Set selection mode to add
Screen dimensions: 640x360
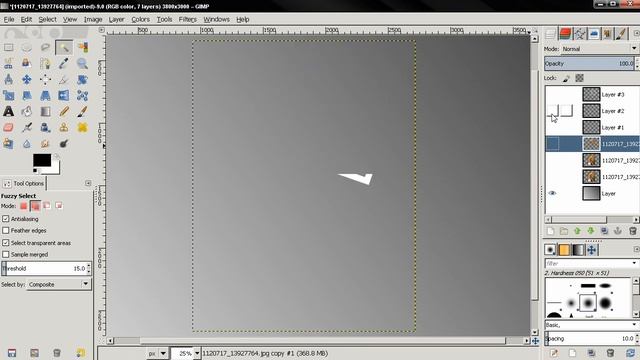pyautogui.click(x=36, y=206)
